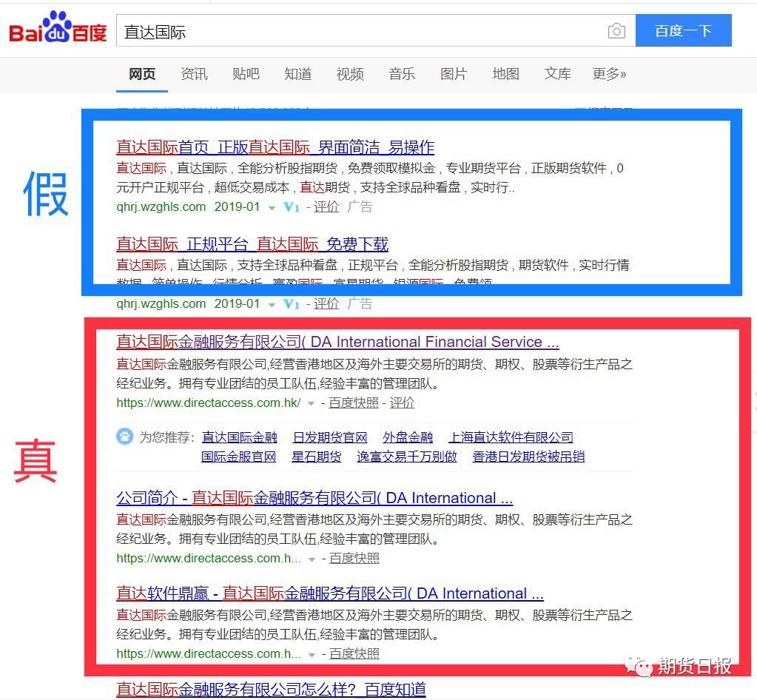The image size is (757, 700).
Task: Open the 知道 tab
Action: coord(298,74)
